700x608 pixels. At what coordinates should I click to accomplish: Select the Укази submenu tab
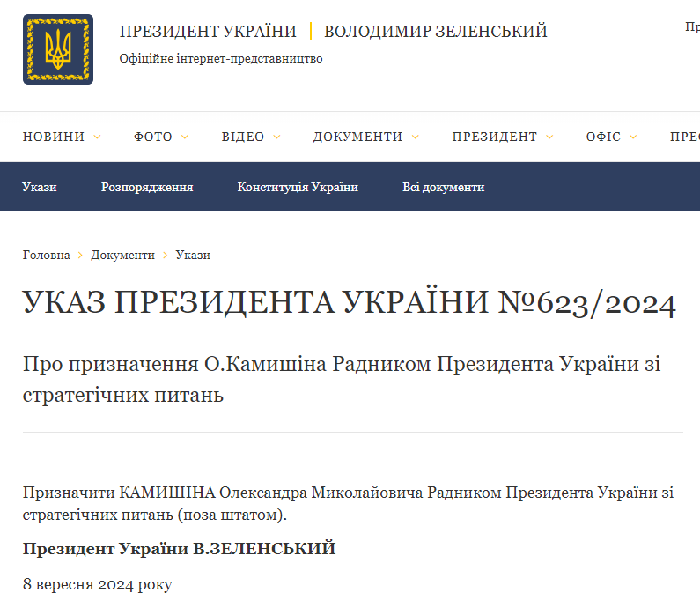pos(40,187)
